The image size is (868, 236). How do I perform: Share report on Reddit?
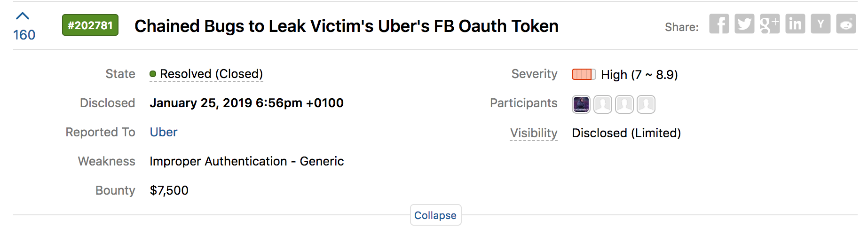(x=846, y=24)
